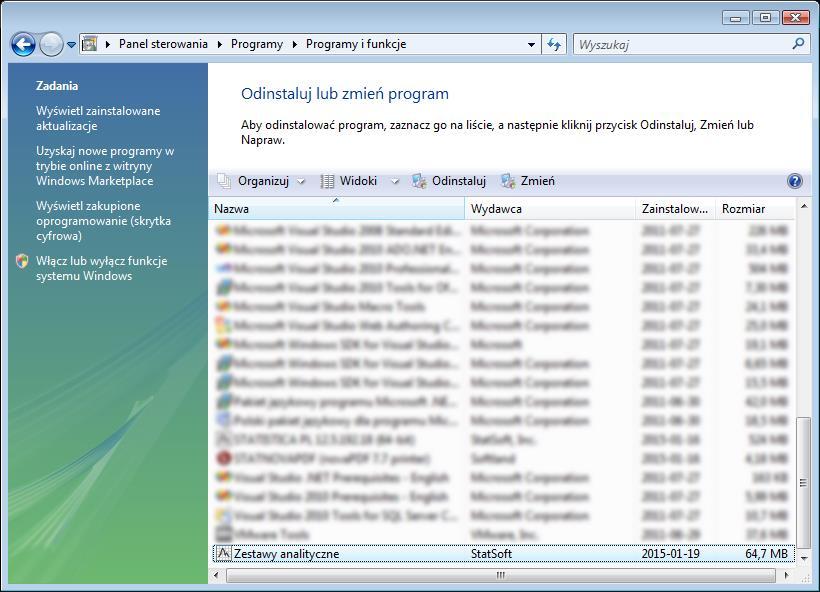This screenshot has height=592, width=820.
Task: Click the Organizuj toolbar icon
Action: (x=224, y=181)
